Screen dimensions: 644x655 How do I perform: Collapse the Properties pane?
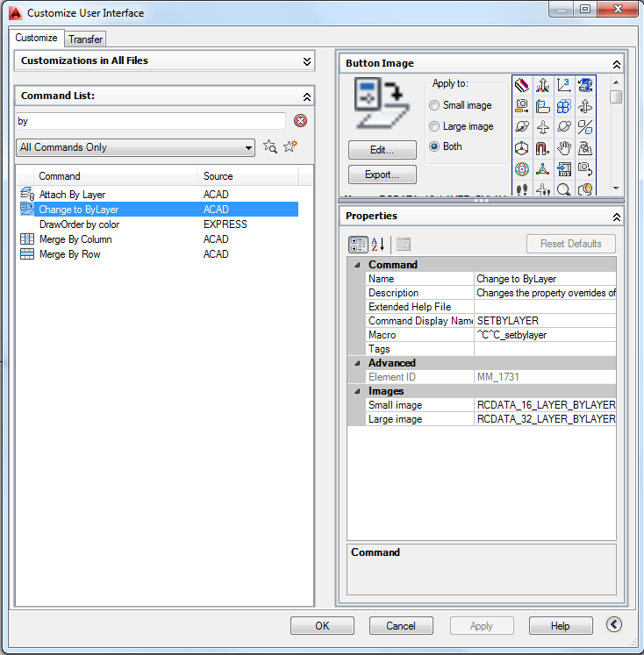617,217
